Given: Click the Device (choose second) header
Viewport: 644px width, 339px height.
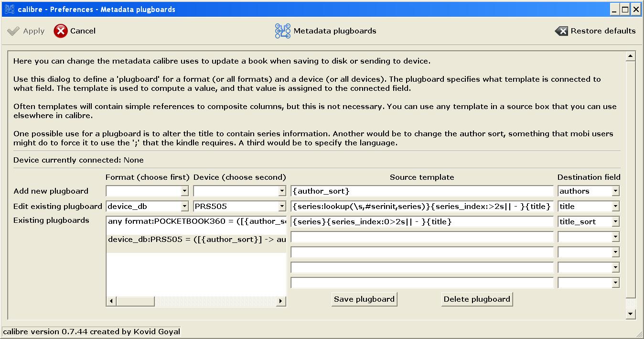Looking at the screenshot, I should tap(240, 177).
